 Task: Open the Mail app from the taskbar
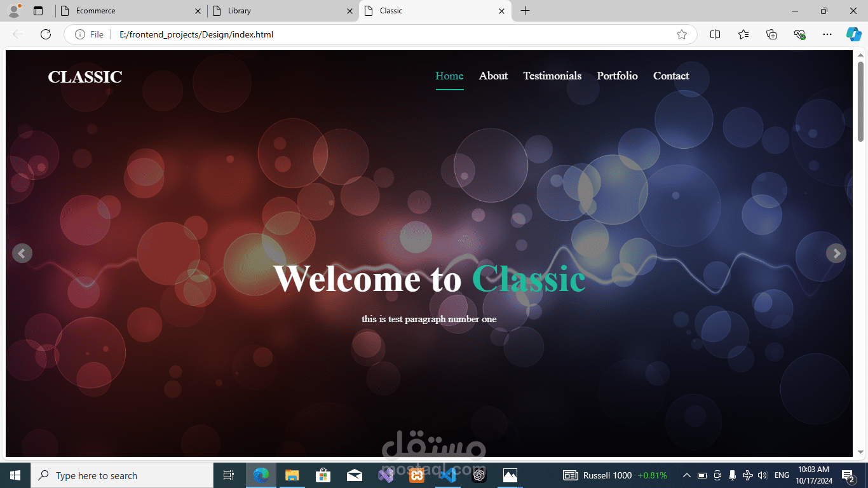point(355,475)
